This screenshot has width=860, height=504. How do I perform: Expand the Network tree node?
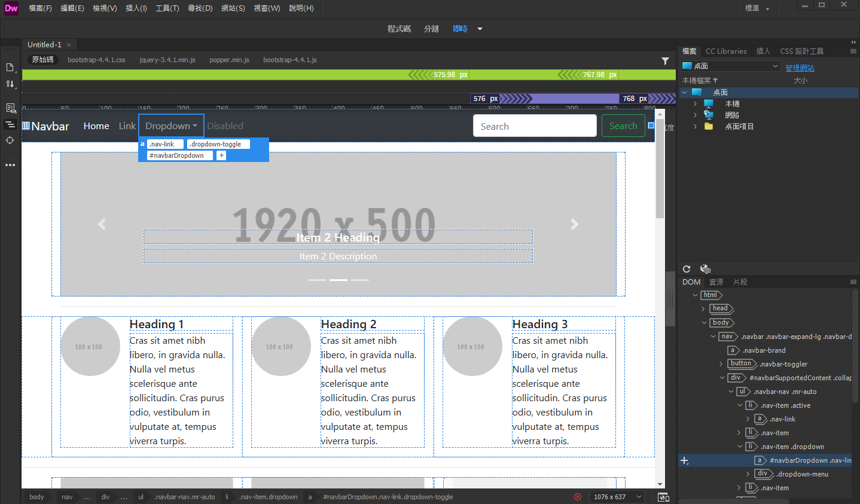pos(695,115)
